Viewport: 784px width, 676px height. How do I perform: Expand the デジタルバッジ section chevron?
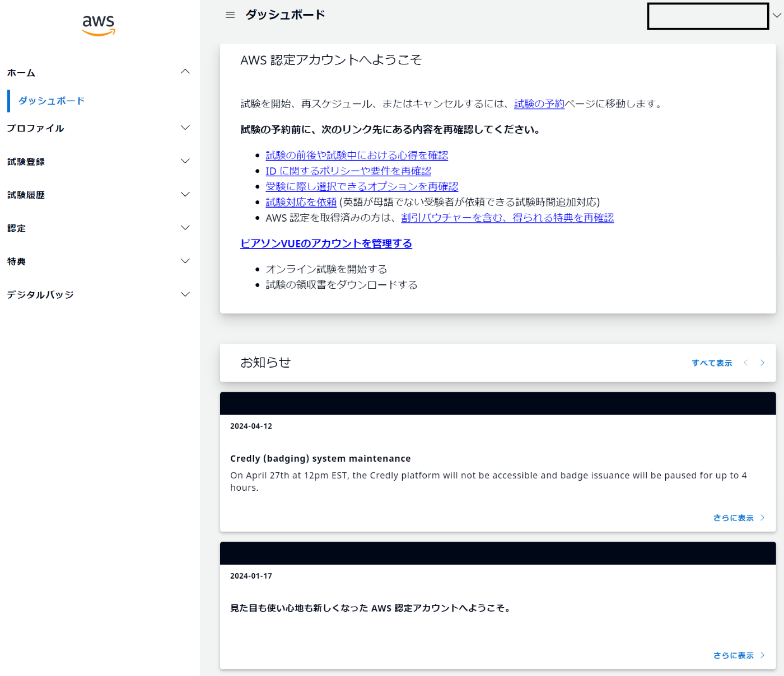[185, 294]
